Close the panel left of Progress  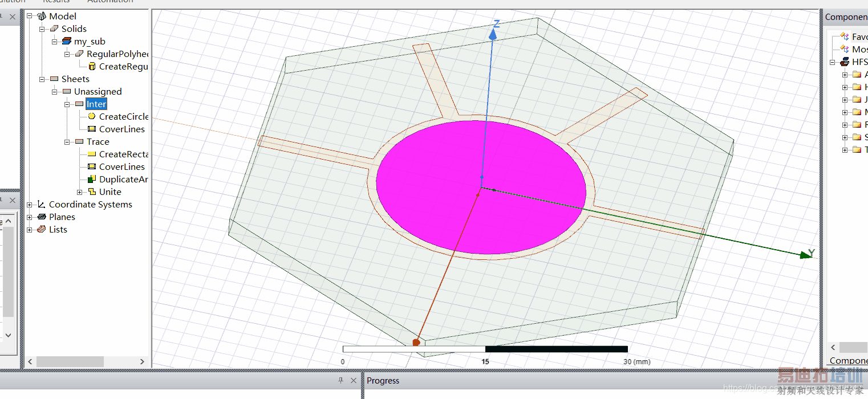coord(354,380)
